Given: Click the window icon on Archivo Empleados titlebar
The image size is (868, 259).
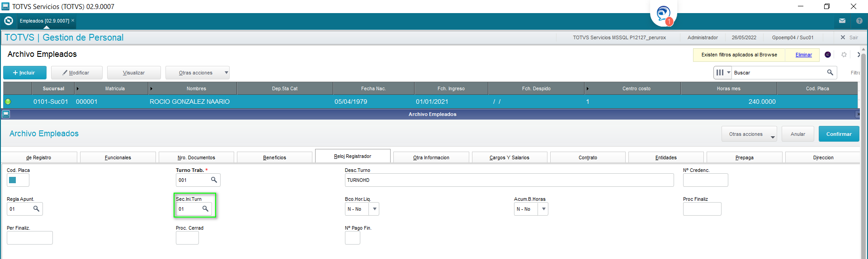Looking at the screenshot, I should click(6, 114).
